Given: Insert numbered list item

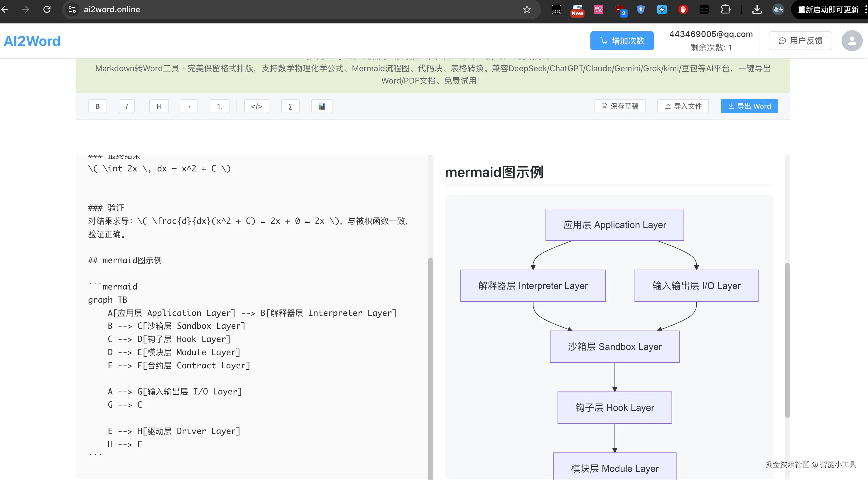Looking at the screenshot, I should [x=219, y=106].
